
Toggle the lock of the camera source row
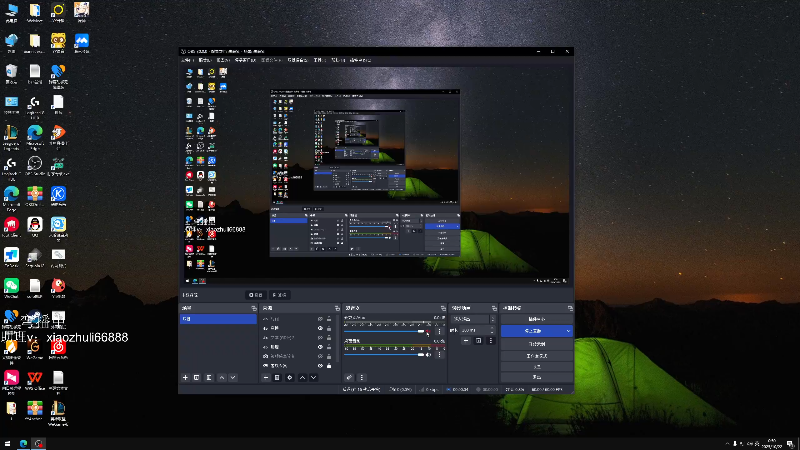click(x=329, y=356)
